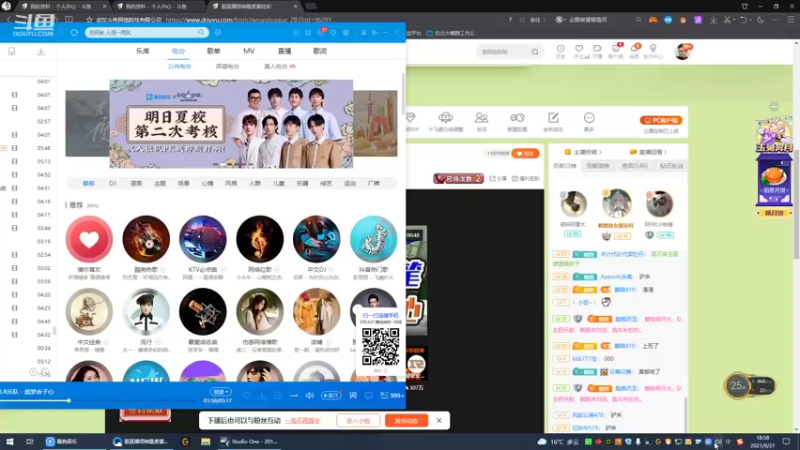Open 中文DJ radio station thumbnail
The width and height of the screenshot is (800, 450).
(316, 239)
